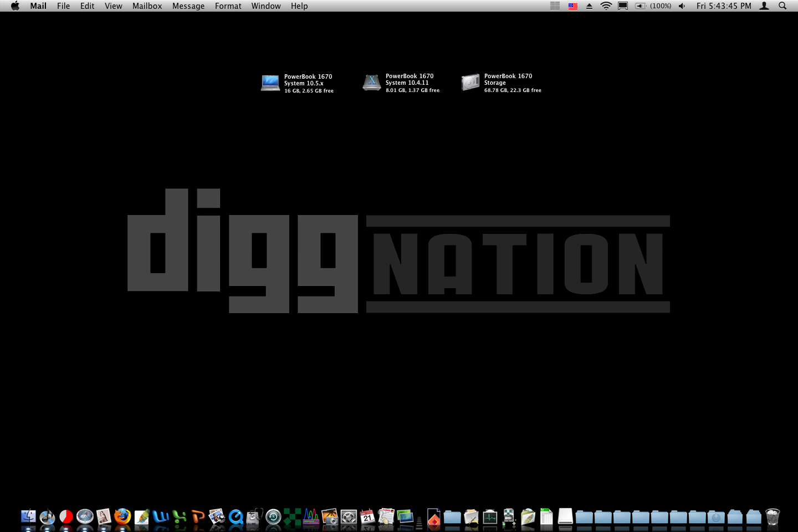The width and height of the screenshot is (798, 532).
Task: Open the PowerBook 1670 System 10.5.x drive
Action: tap(270, 83)
